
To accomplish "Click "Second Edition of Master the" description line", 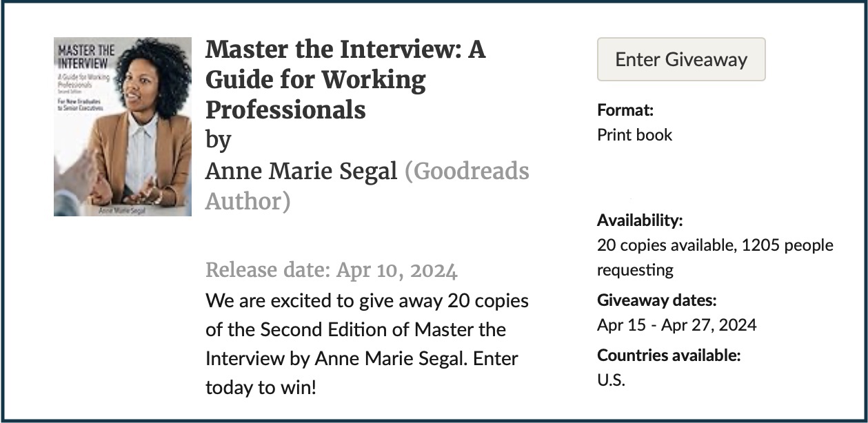I will [355, 330].
